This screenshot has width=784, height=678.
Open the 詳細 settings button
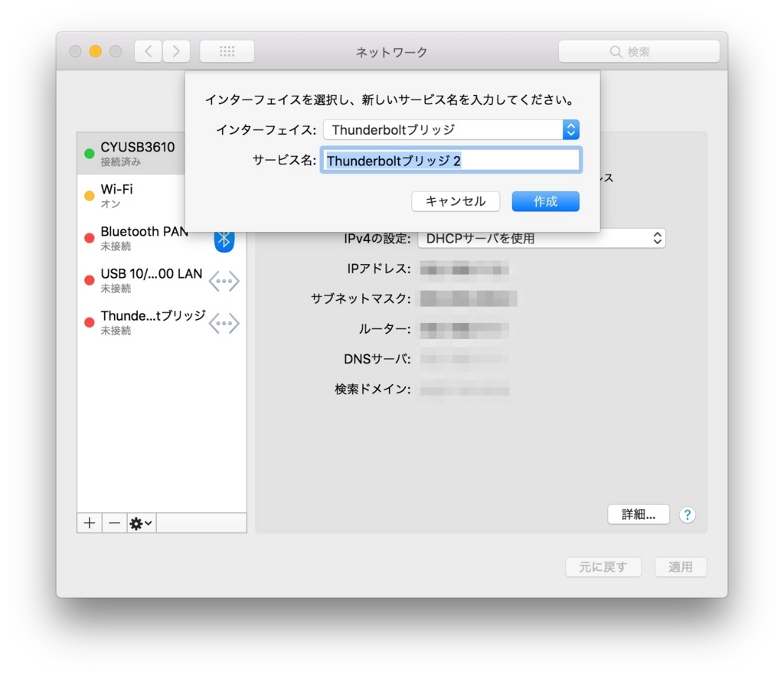638,514
